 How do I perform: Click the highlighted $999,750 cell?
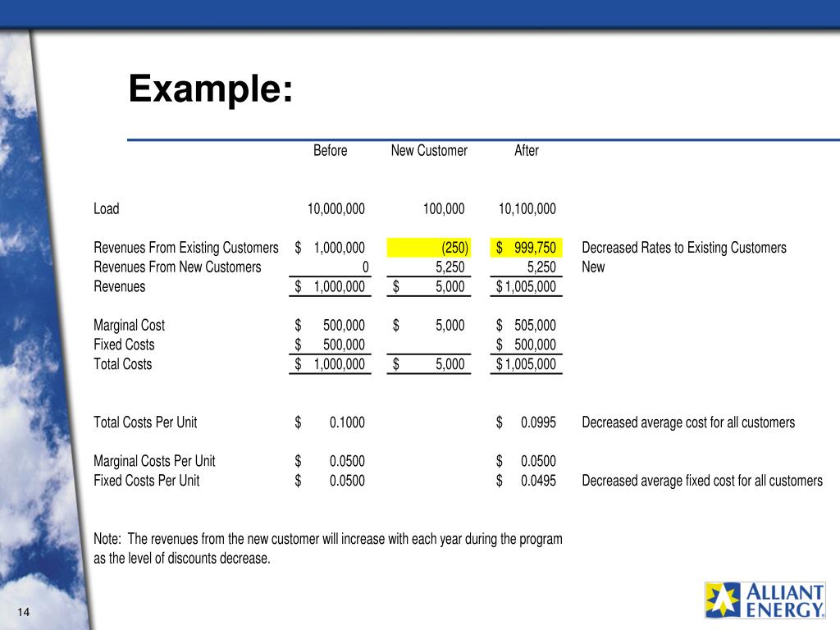click(x=526, y=248)
